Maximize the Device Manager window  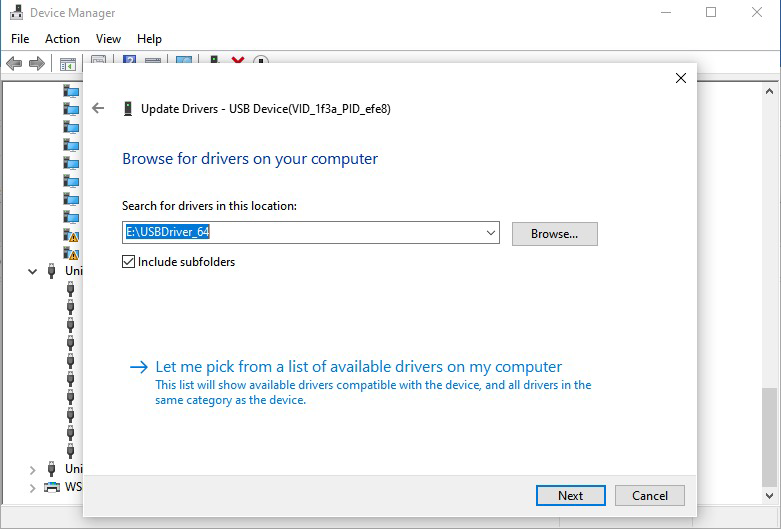coord(711,12)
